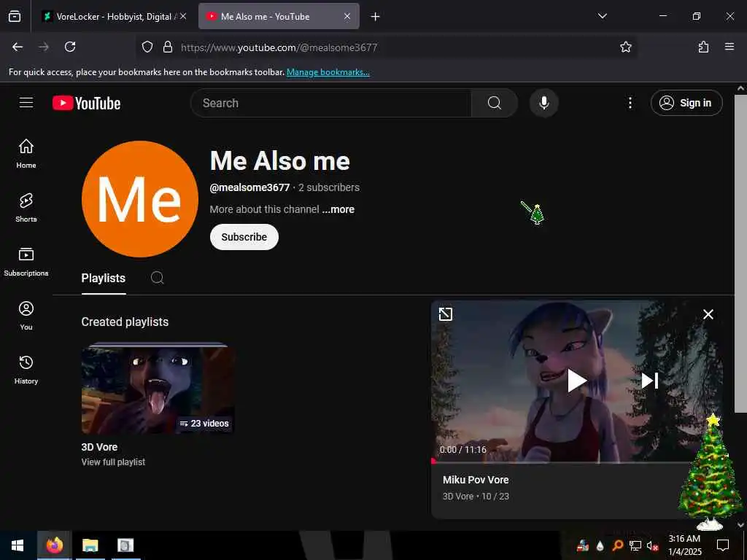This screenshot has height=560, width=747.
Task: Open the You section in sidebar
Action: [x=26, y=315]
